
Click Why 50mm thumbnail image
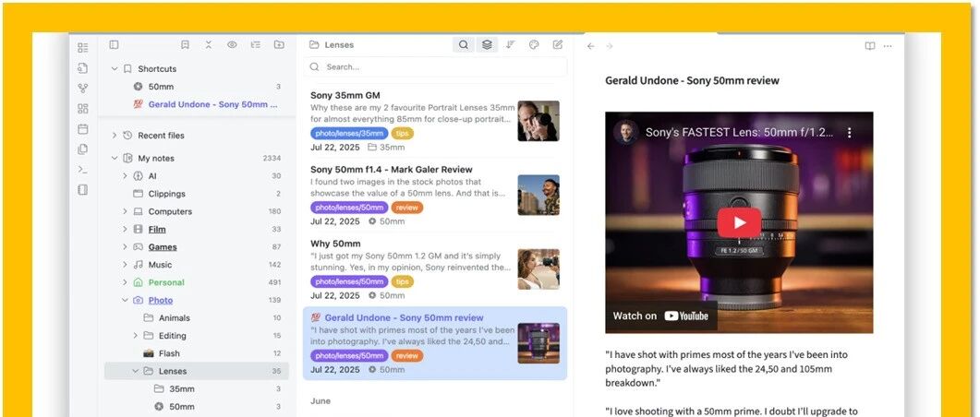538,269
